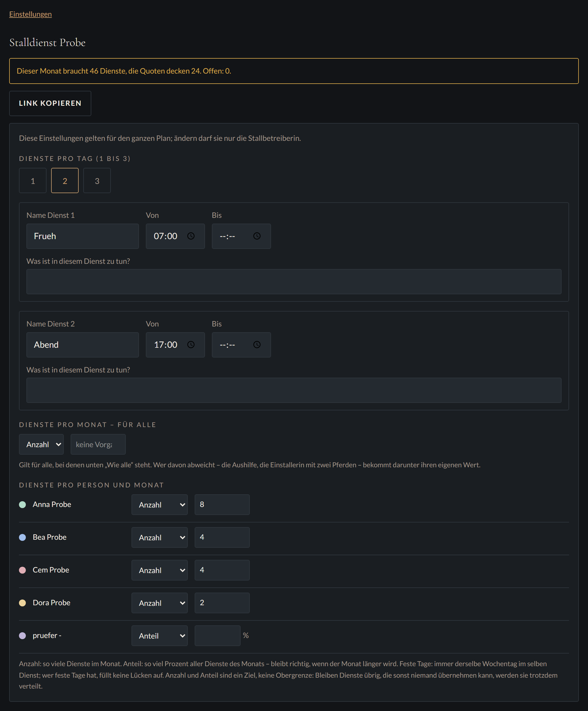Click Dienst 2 task description text box
588x711 pixels.
(294, 390)
